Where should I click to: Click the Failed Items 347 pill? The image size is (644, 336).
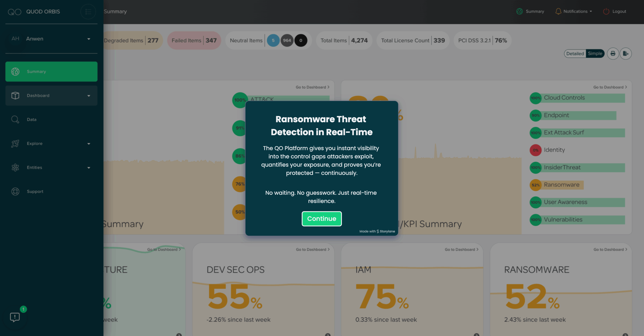194,40
